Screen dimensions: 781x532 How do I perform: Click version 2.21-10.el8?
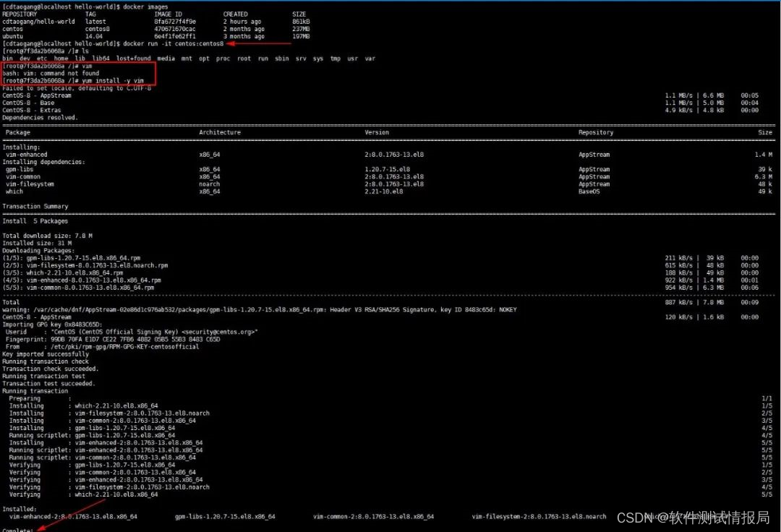point(384,192)
